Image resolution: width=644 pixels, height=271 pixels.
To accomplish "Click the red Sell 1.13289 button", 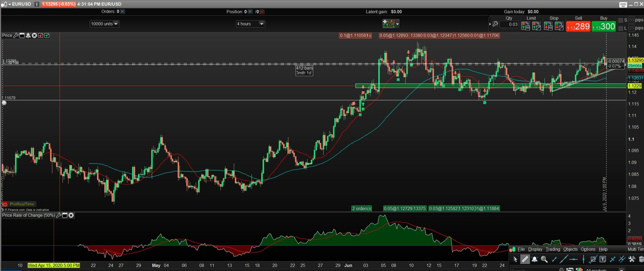I will point(578,26).
